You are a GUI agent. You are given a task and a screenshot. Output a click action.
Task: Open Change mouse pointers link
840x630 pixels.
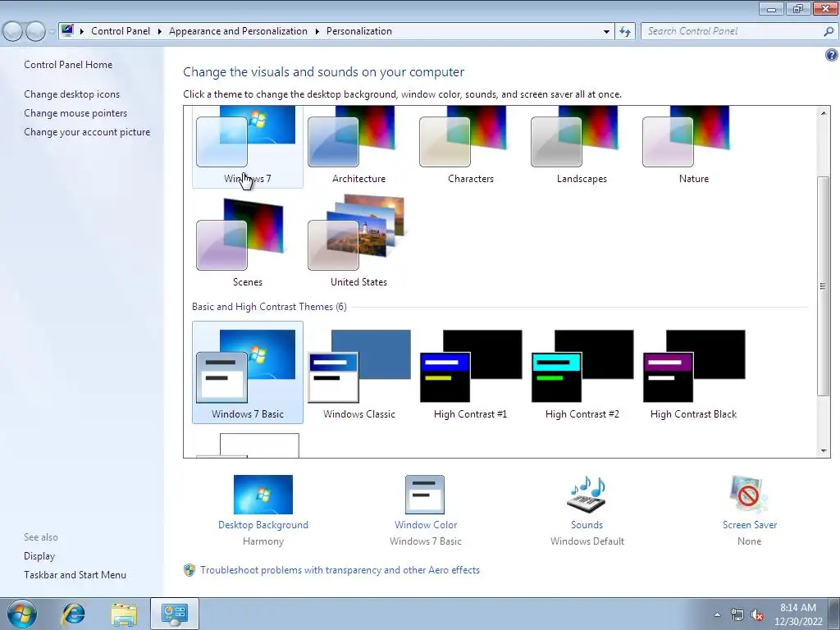(x=75, y=113)
